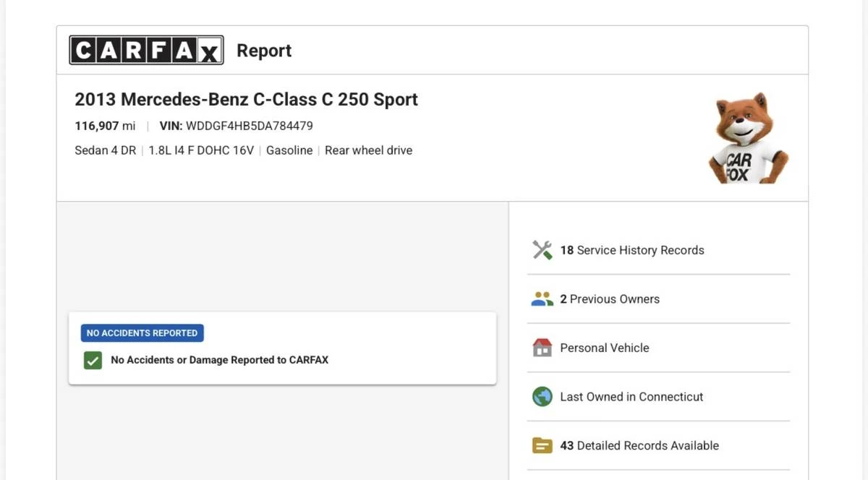Click the globe icon for last owned location

[542, 396]
